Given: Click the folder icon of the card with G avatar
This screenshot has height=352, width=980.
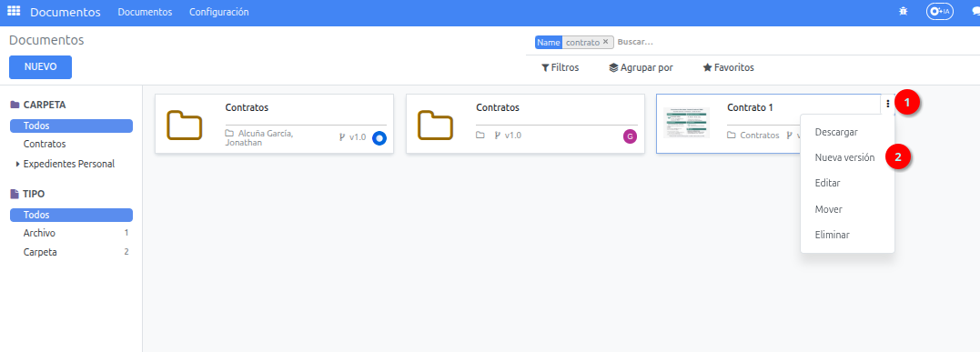Looking at the screenshot, I should [435, 125].
